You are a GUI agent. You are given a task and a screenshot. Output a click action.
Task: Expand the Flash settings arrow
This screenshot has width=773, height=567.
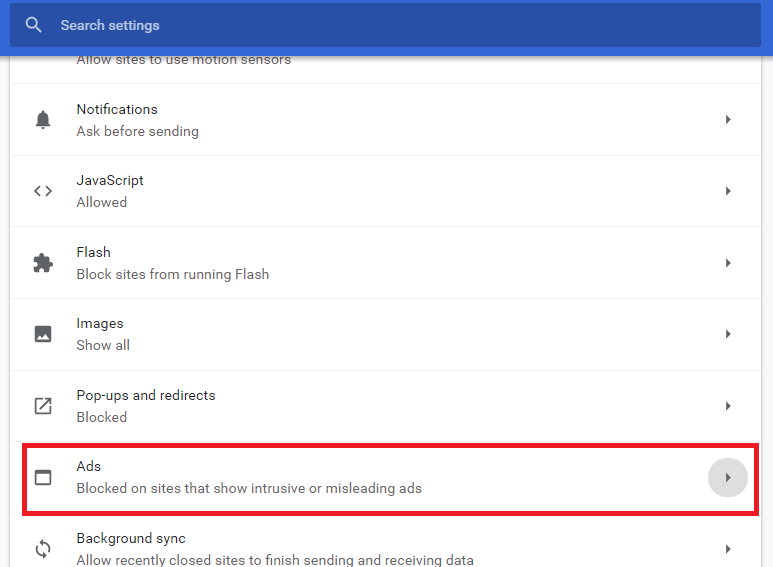[x=728, y=263]
